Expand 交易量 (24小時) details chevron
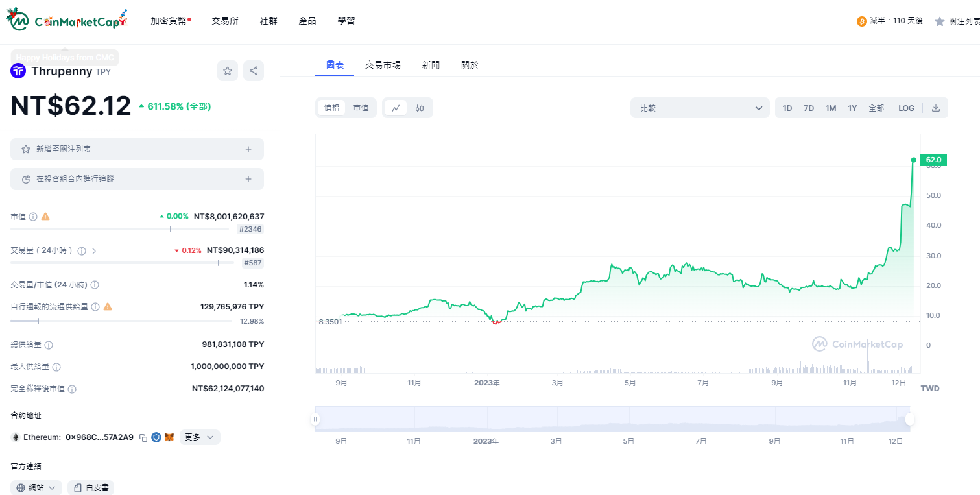980x495 pixels. click(94, 251)
